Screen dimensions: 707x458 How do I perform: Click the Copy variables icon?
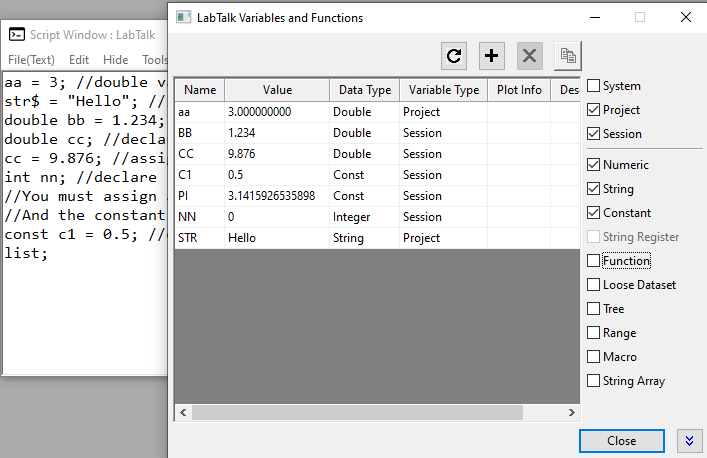pos(567,56)
